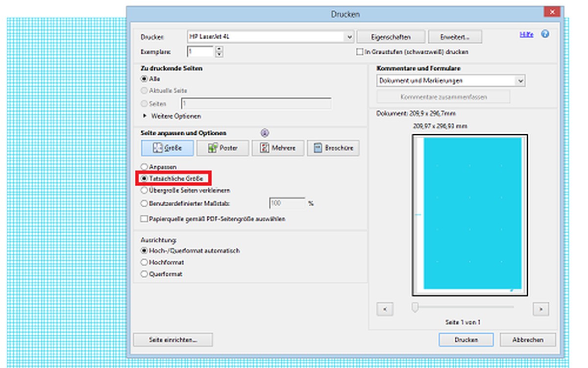Choose the Querformat orientation option
The height and width of the screenshot is (368, 588).
144,274
